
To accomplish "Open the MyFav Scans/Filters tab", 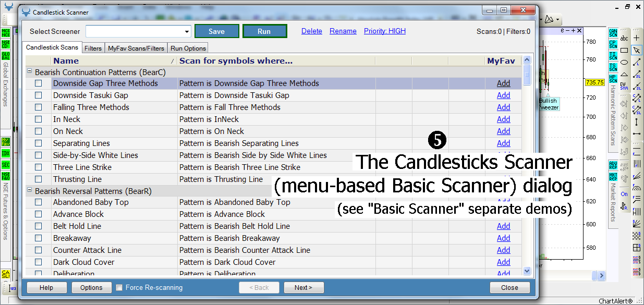I will [136, 48].
